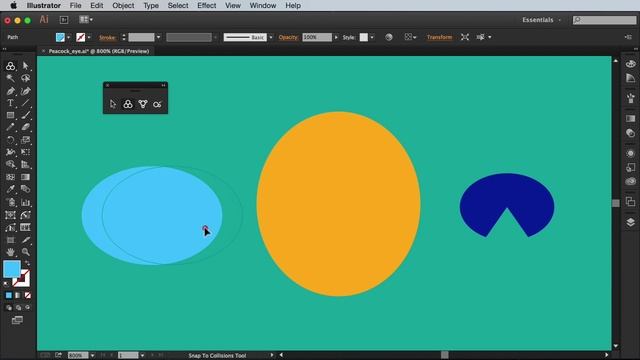Select the Column Graph tool
Viewport: 640px width, 360px height.
click(25, 202)
